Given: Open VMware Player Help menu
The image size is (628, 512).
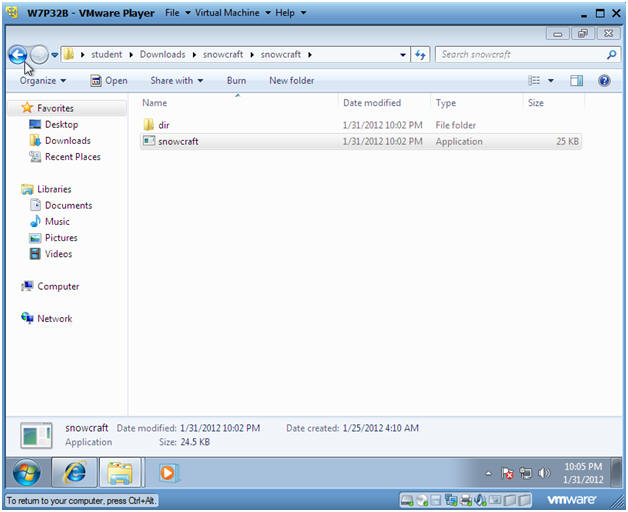Looking at the screenshot, I should (x=290, y=13).
